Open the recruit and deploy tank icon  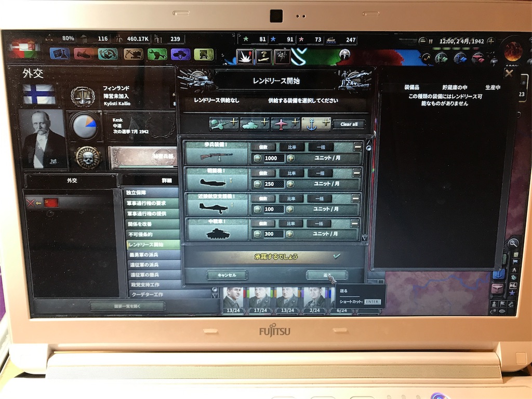(180, 54)
